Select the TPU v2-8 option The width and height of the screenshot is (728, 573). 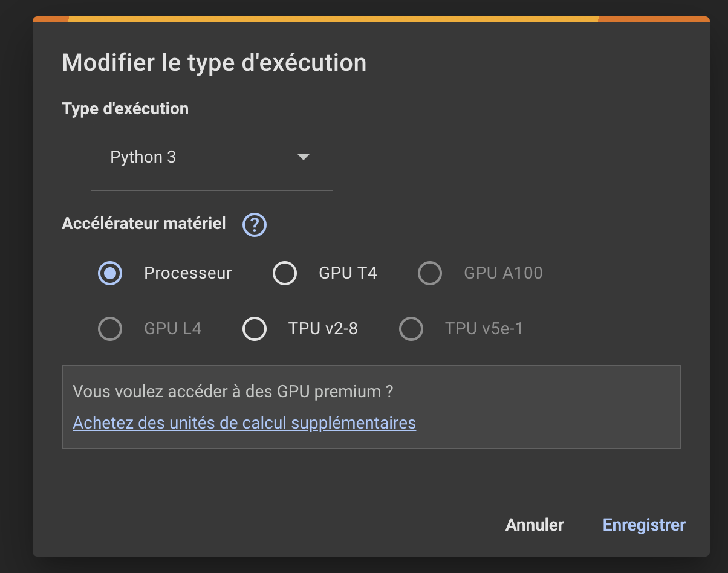[255, 329]
